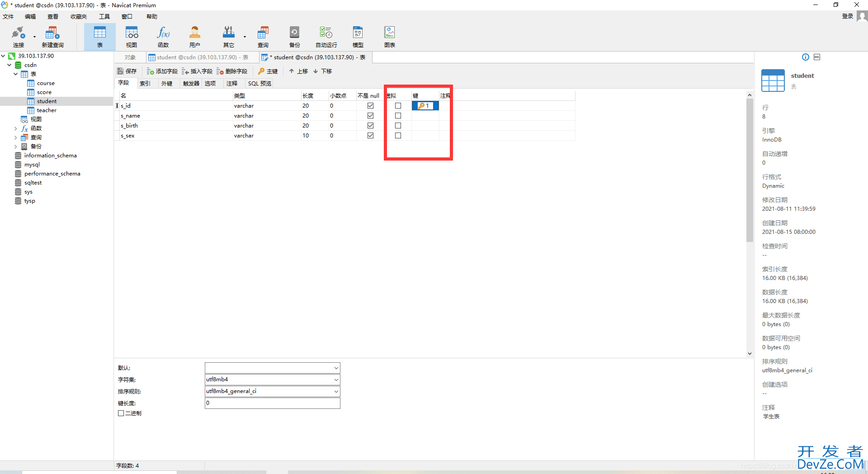Switch to the Foreign Keys (外键) tab

167,84
